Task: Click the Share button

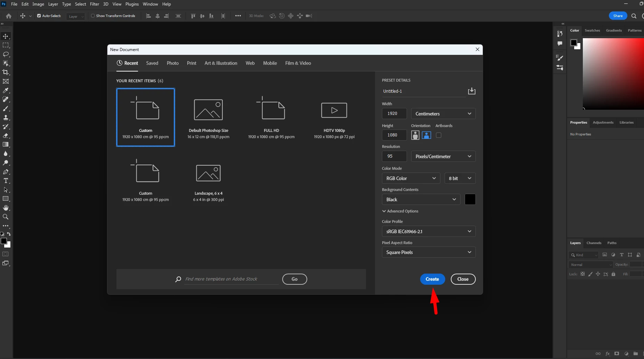Action: (618, 16)
